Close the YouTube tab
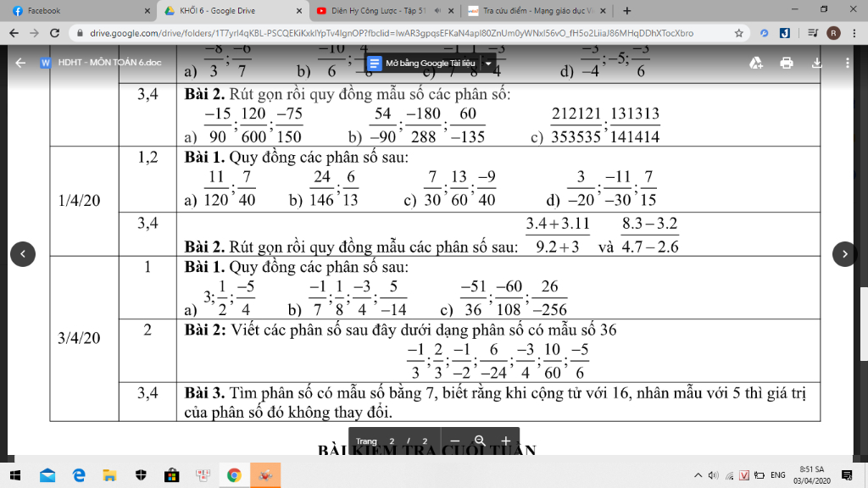This screenshot has width=868, height=488. click(451, 10)
